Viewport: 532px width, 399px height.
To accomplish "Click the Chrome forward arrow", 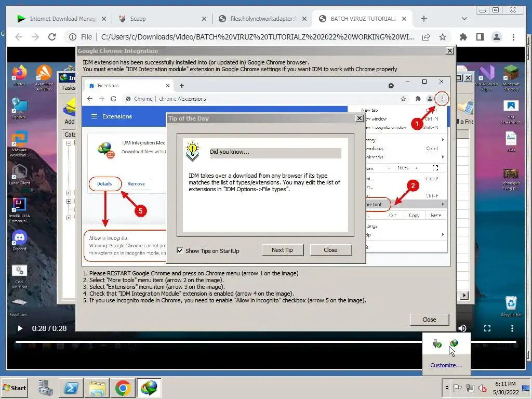I will pyautogui.click(x=35, y=37).
